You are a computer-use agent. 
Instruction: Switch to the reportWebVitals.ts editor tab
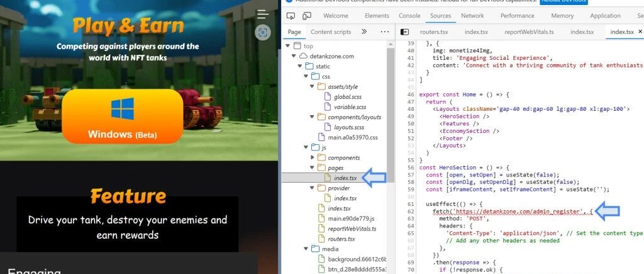[529, 31]
